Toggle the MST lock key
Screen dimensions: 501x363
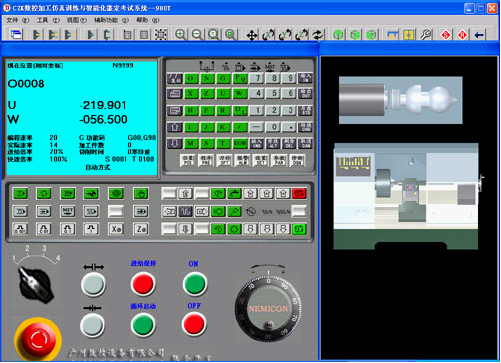pos(68,211)
